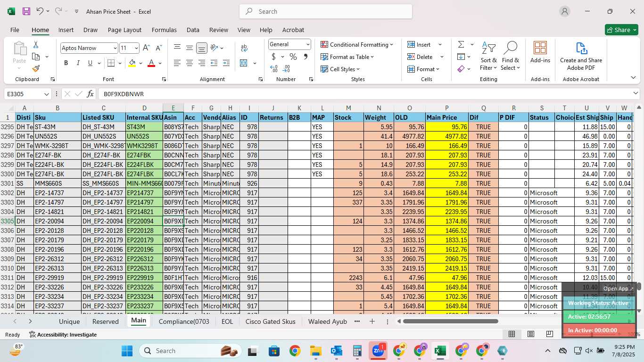
Task: Select Normal view icon in status bar
Action: pos(512,334)
